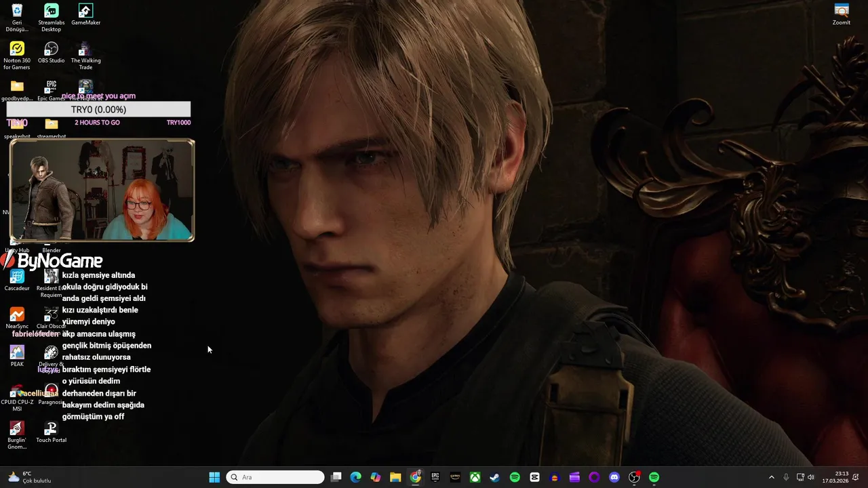Open the Windows Start menu

(214, 477)
